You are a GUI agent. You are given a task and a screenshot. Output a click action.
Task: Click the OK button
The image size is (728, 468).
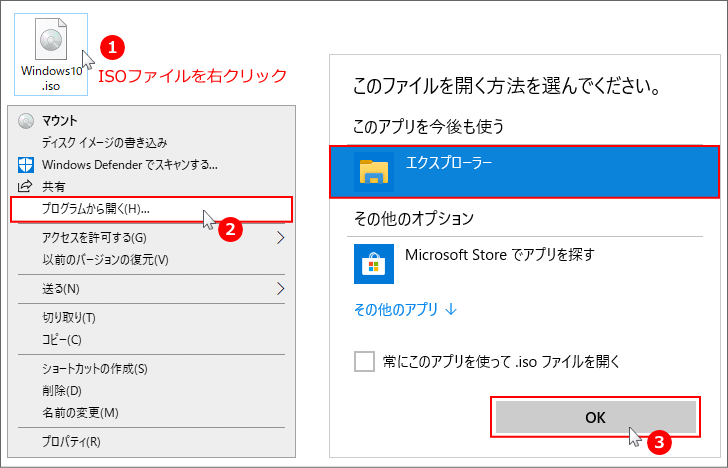click(x=595, y=417)
